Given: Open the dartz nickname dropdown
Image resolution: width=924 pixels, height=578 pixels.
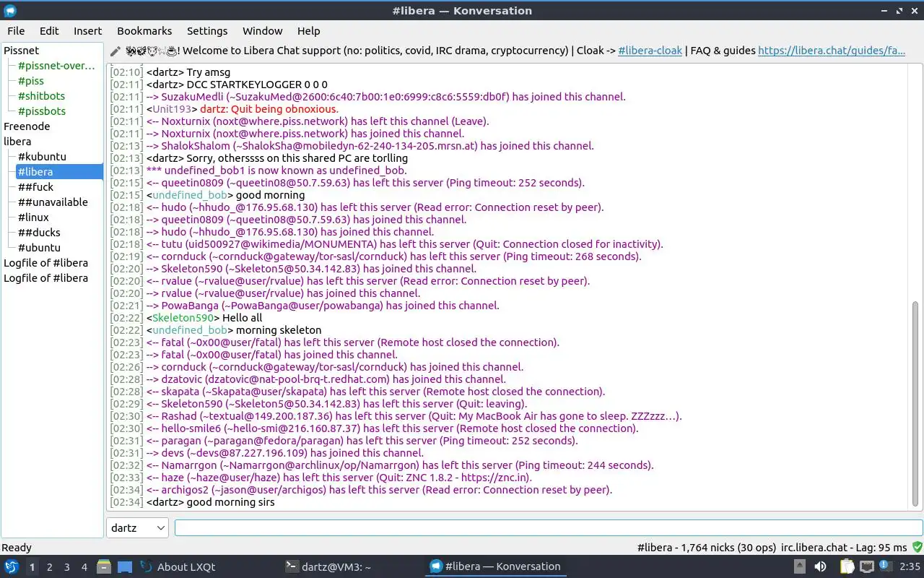Looking at the screenshot, I should click(x=137, y=528).
